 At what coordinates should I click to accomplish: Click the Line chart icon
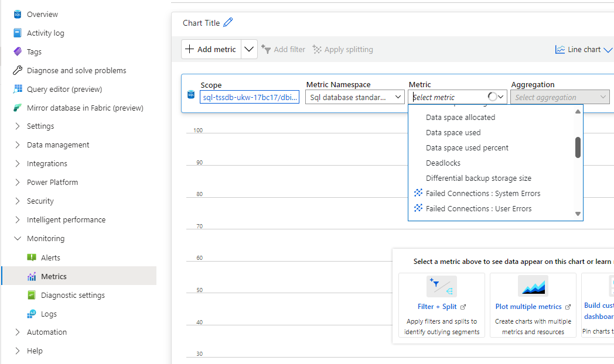tap(560, 50)
